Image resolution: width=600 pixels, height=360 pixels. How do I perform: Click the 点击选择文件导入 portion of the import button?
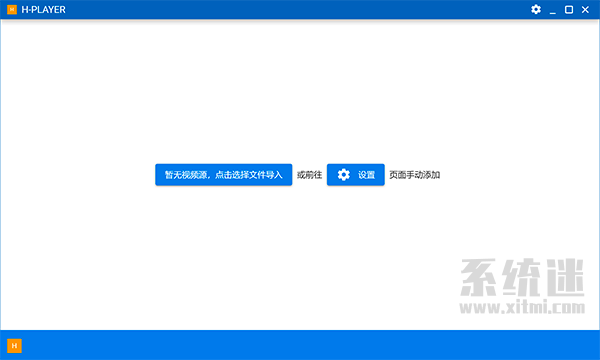[249, 175]
